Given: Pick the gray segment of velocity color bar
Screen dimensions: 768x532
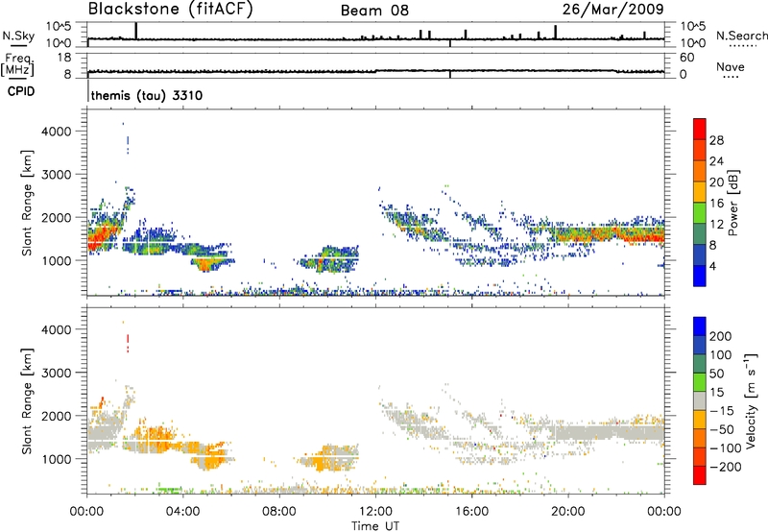Looking at the screenshot, I should click(x=700, y=400).
